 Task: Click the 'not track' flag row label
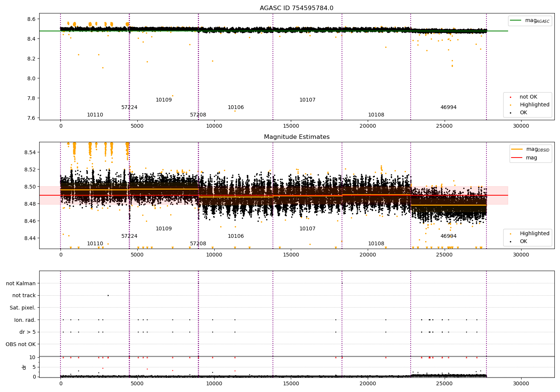[x=24, y=295]
